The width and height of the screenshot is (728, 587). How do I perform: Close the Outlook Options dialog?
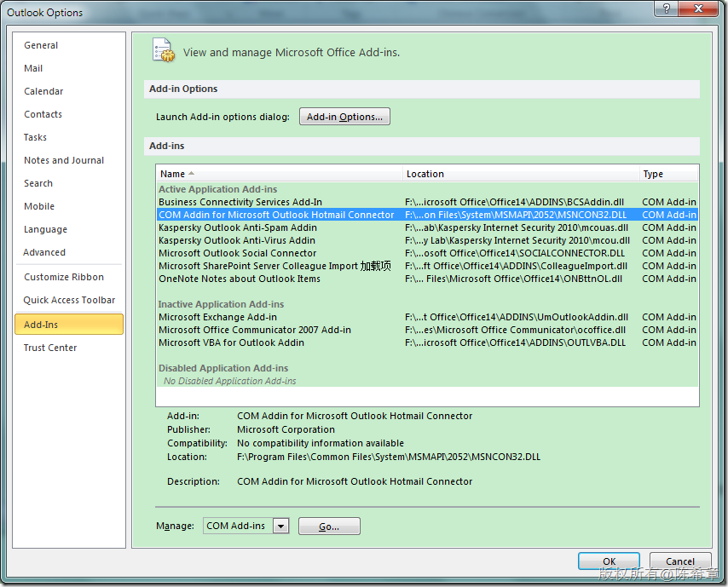point(699,9)
